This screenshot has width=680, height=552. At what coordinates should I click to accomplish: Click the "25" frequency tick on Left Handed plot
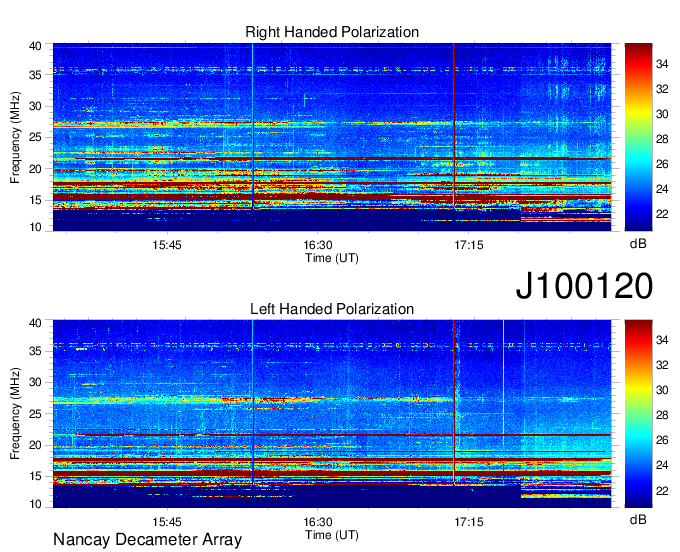35,414
